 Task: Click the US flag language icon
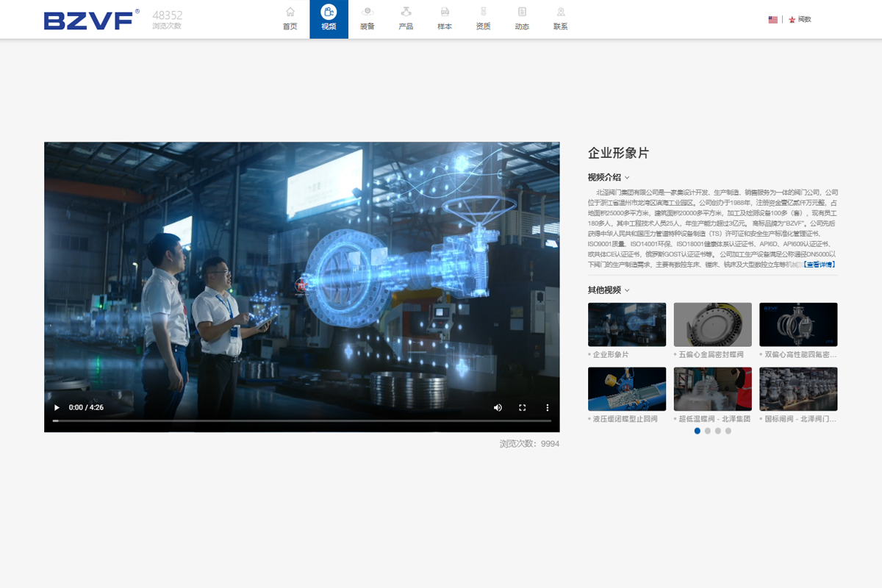[x=772, y=20]
